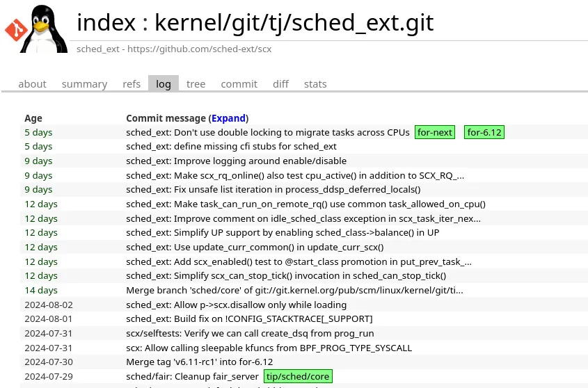The height and width of the screenshot is (388, 588).
Task: Open the for-next branch tag
Action: click(435, 132)
